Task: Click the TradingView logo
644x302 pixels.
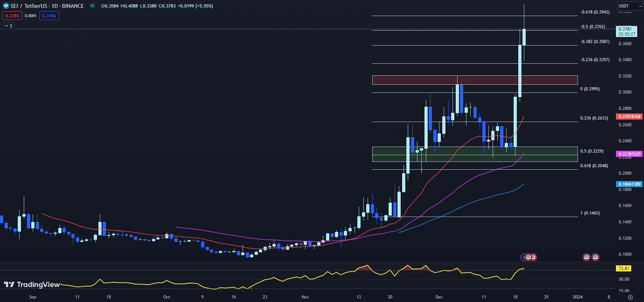Action: 32,285
